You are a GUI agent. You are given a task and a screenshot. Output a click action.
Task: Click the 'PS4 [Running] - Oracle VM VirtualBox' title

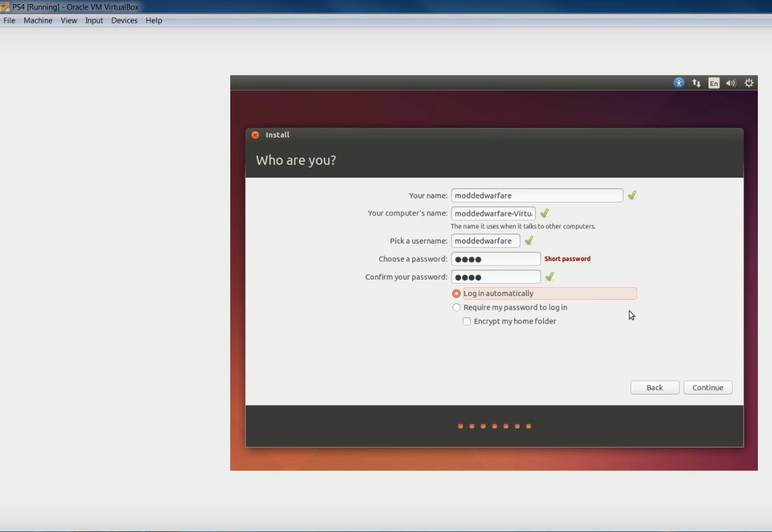pyautogui.click(x=75, y=7)
